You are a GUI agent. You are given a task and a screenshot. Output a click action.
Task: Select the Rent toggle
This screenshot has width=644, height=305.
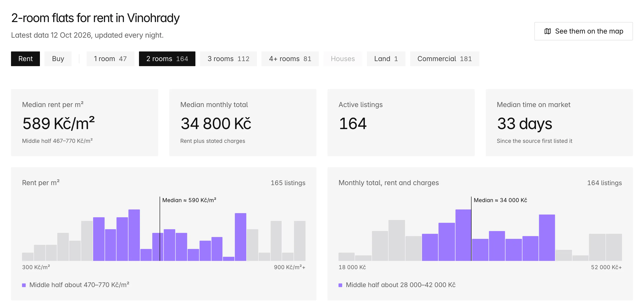[25, 59]
